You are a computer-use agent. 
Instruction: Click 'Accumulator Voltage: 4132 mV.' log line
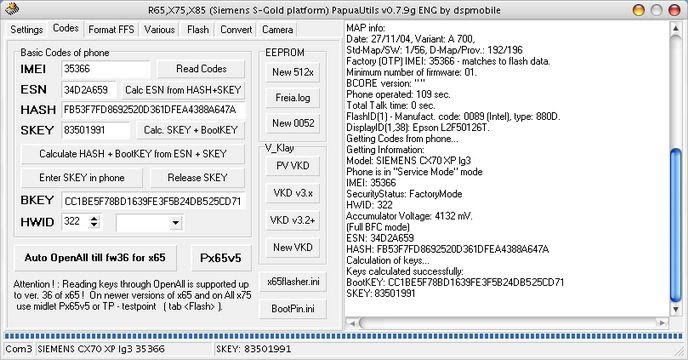(x=409, y=216)
